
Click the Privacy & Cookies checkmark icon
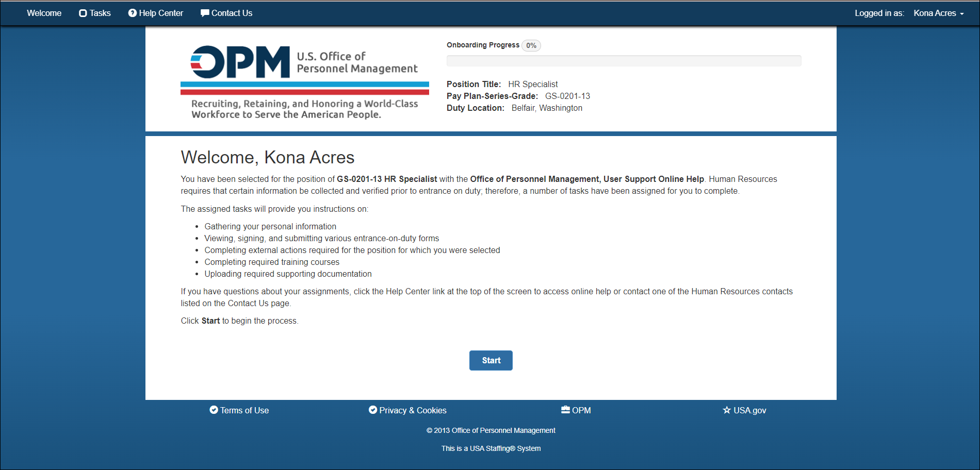373,410
